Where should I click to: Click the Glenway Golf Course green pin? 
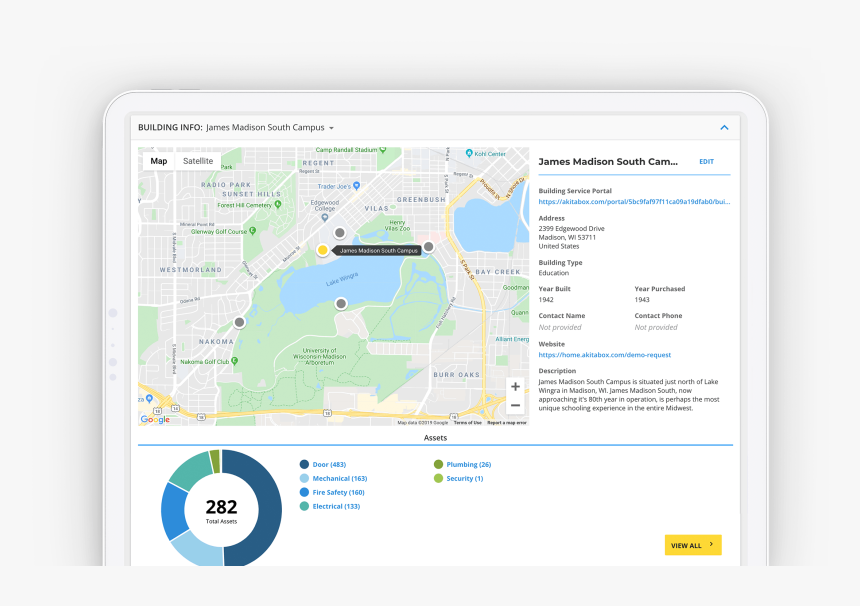tap(252, 231)
